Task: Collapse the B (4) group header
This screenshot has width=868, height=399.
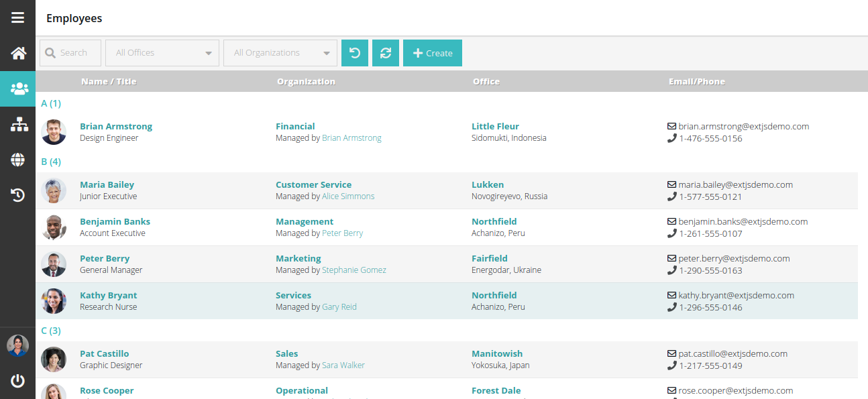Action: pyautogui.click(x=51, y=162)
